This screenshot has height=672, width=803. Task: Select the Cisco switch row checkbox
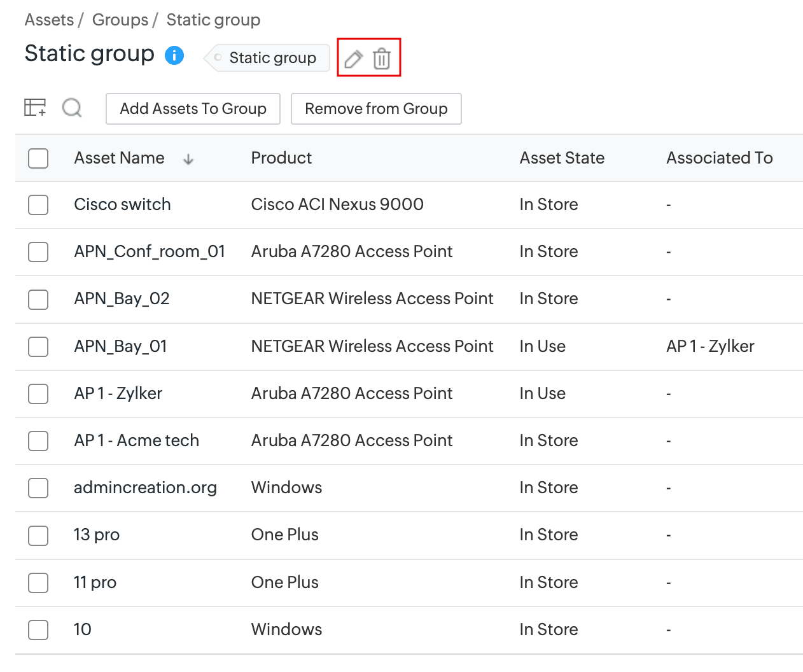(38, 205)
